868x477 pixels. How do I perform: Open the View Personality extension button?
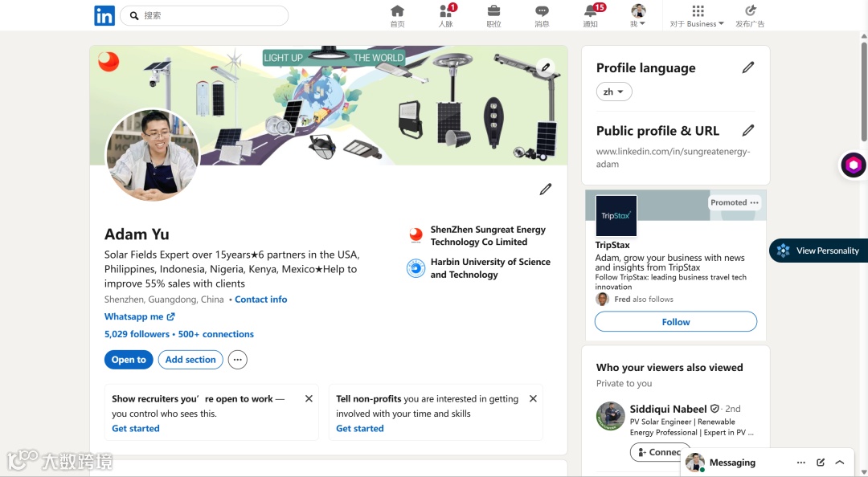point(819,251)
